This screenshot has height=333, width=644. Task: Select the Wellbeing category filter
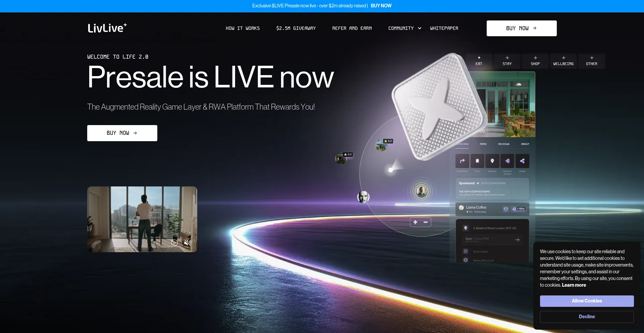pos(563,61)
